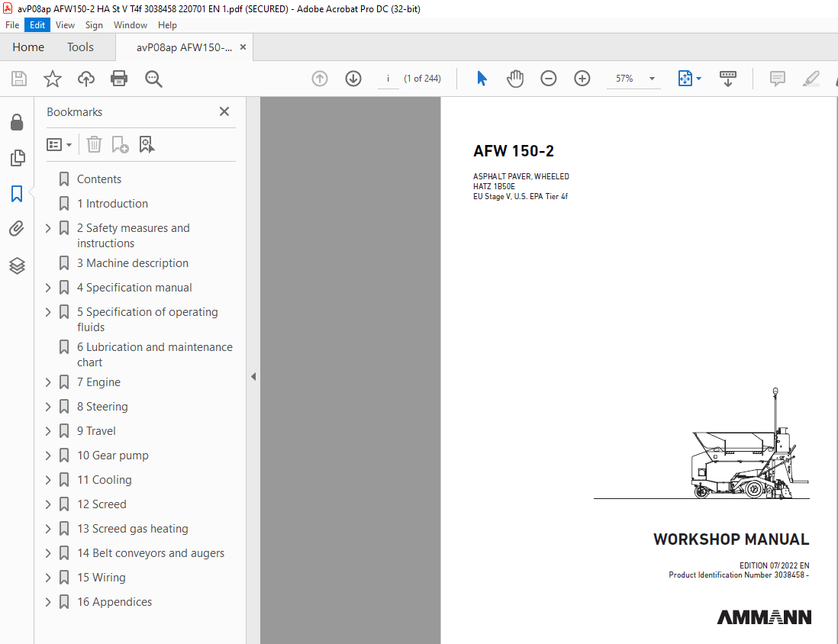Expand 2 Safety measures bookmark

(48, 228)
